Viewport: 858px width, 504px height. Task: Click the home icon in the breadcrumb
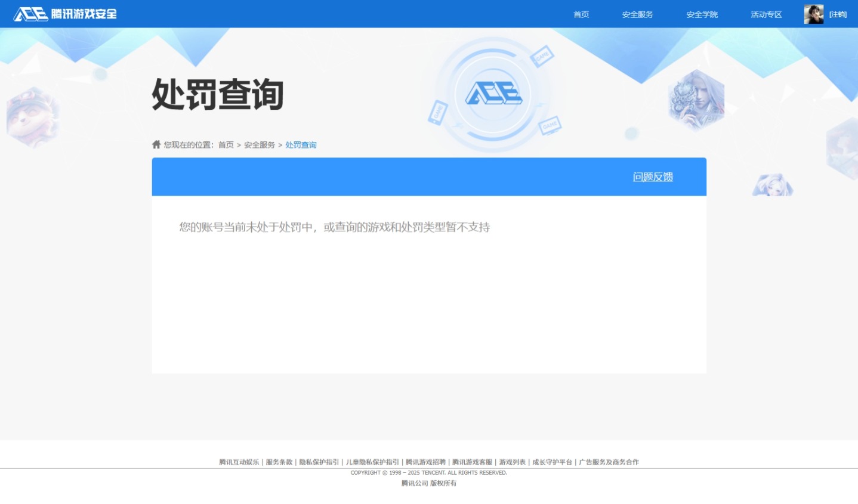tap(156, 144)
